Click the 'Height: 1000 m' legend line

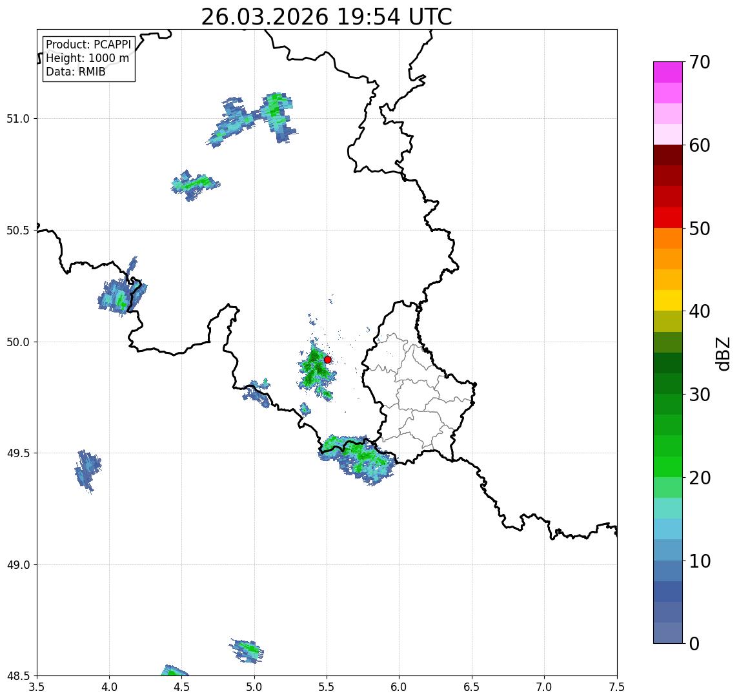(87, 58)
